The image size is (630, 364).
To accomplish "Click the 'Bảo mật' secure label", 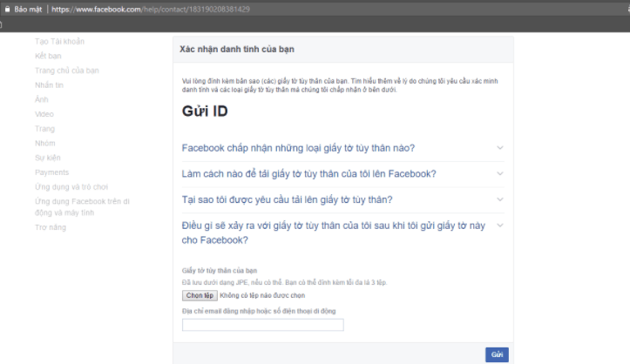I will pyautogui.click(x=28, y=10).
